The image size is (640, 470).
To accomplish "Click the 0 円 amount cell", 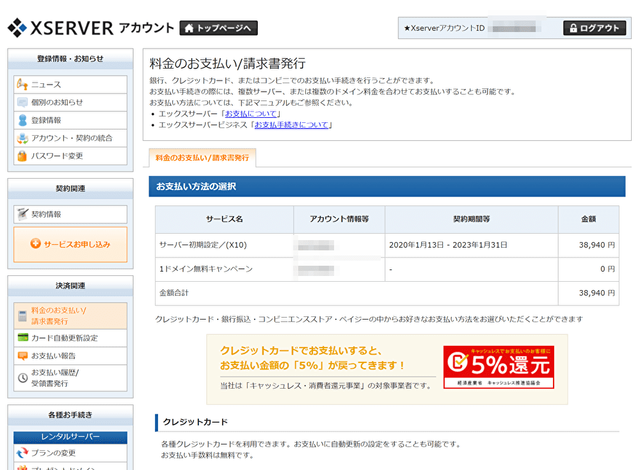I will 589,269.
